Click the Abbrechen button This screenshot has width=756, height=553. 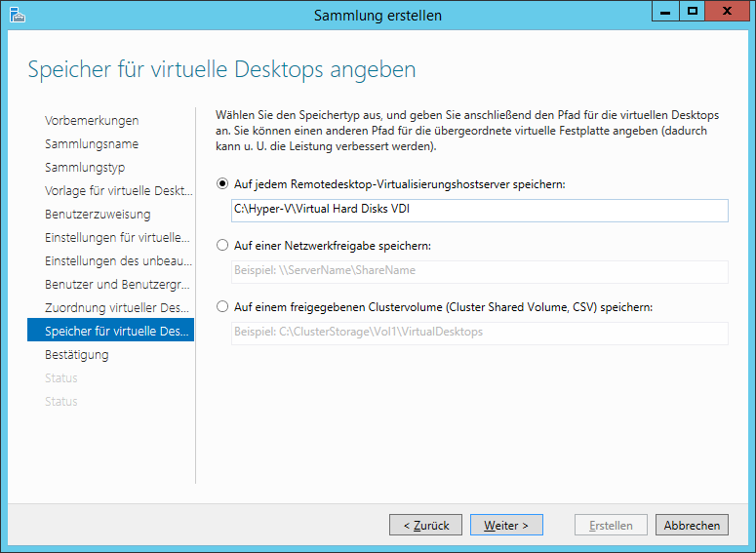(x=692, y=525)
